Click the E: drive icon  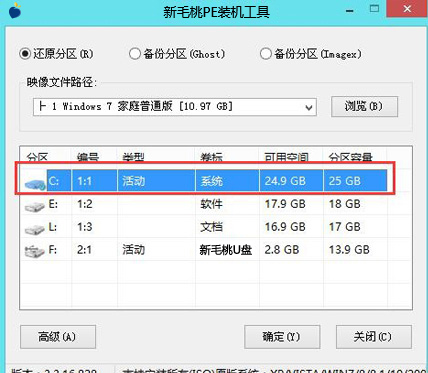tap(35, 206)
